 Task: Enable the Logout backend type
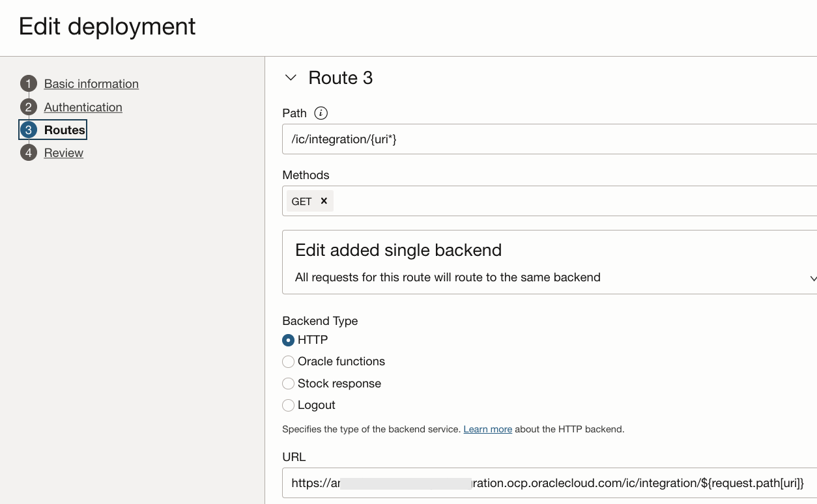289,405
